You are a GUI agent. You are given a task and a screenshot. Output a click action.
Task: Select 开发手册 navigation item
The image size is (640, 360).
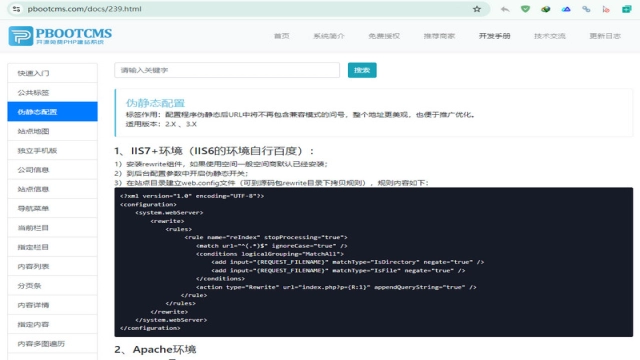pos(495,36)
